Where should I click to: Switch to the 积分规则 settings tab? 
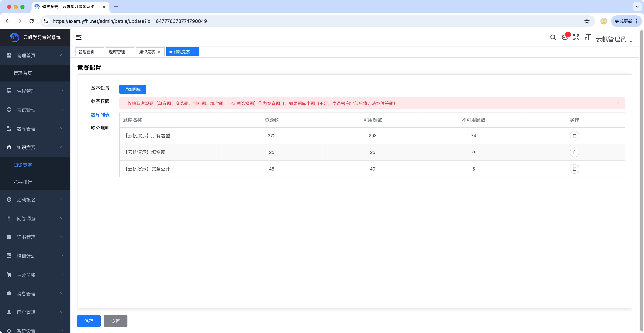pyautogui.click(x=100, y=128)
